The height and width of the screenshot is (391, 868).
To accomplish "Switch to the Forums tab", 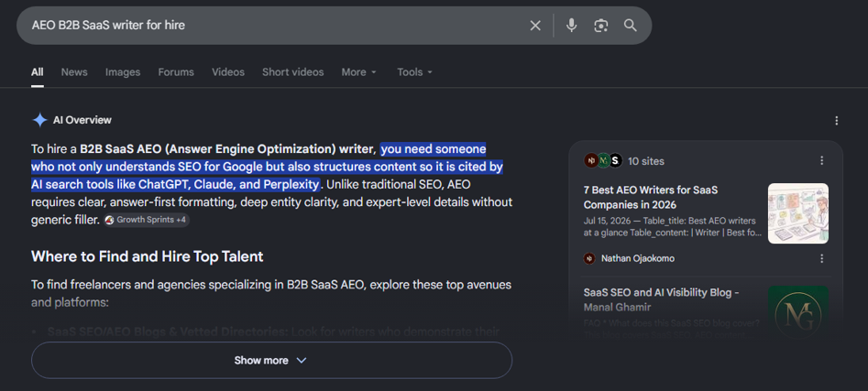I will [176, 72].
